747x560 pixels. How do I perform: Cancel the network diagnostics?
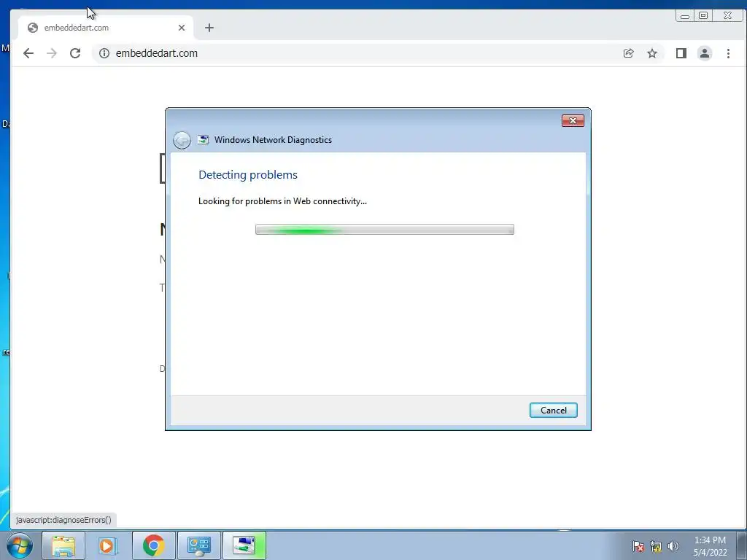(x=553, y=411)
